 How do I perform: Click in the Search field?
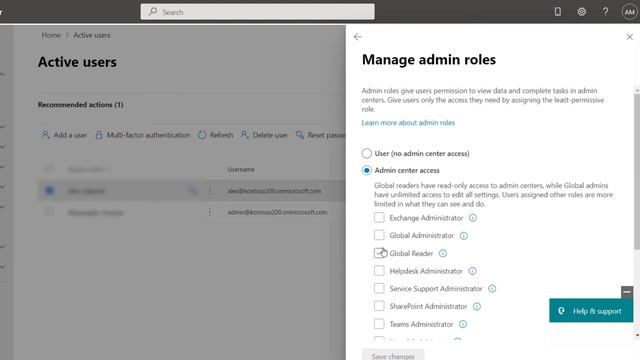258,12
